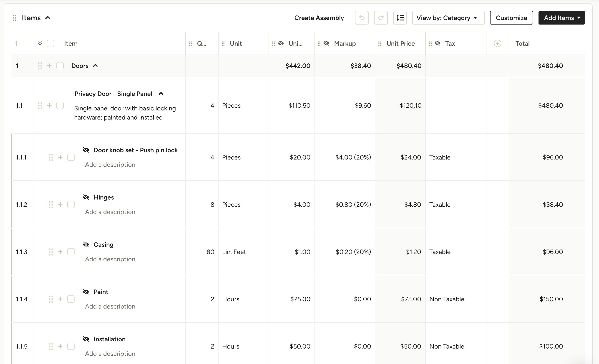Tick the Paint row checkbox

(71, 299)
